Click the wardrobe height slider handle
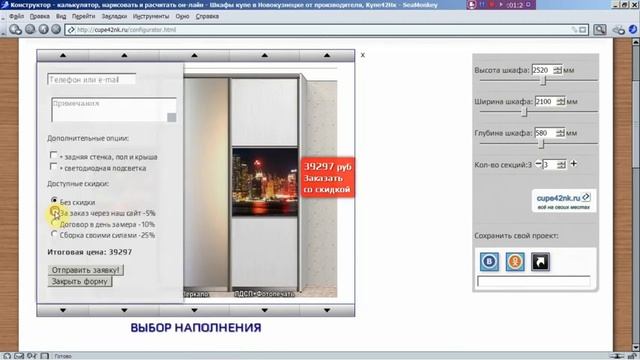 (x=543, y=81)
